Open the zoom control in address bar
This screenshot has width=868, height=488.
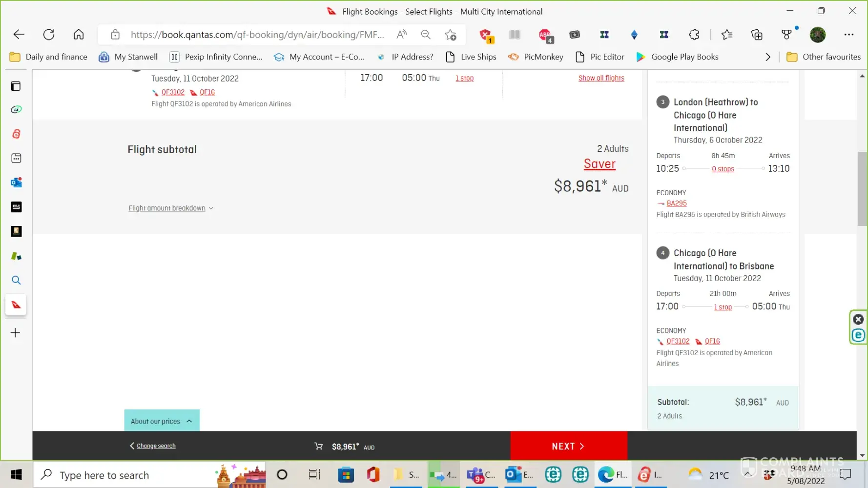click(x=426, y=35)
